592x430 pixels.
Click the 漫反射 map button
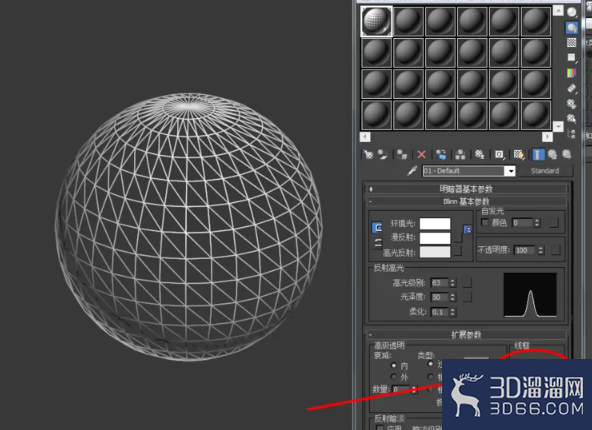tap(458, 238)
